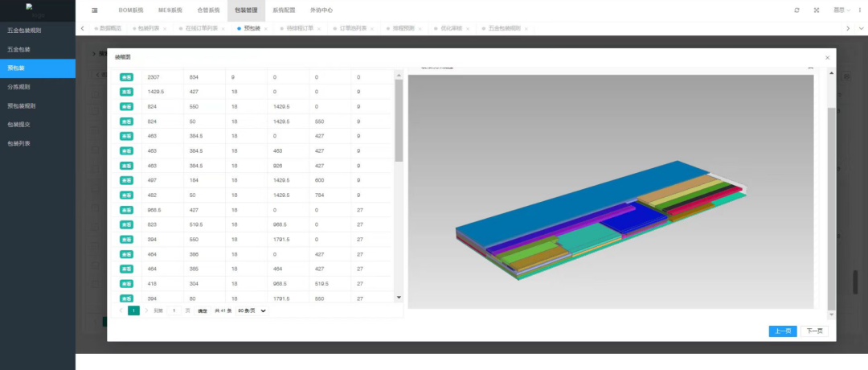Click the 上一页 button
Screen dimensions: 868x370
pos(782,331)
